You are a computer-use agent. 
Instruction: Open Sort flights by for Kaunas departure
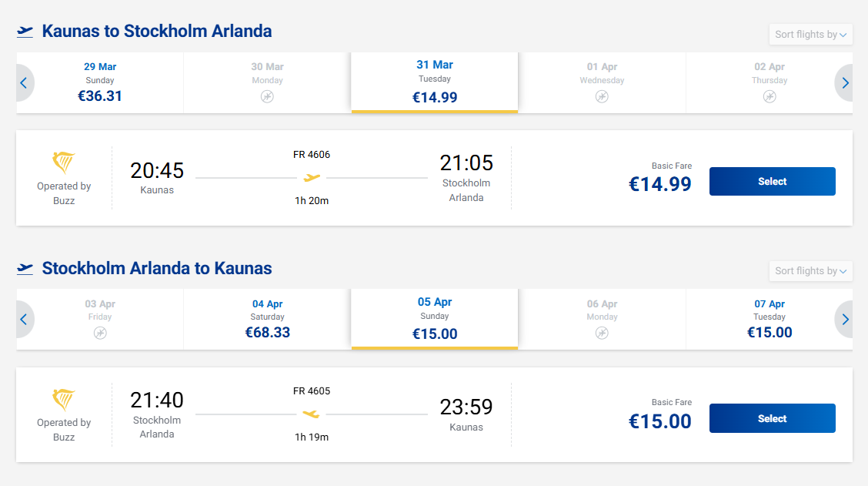coord(810,35)
